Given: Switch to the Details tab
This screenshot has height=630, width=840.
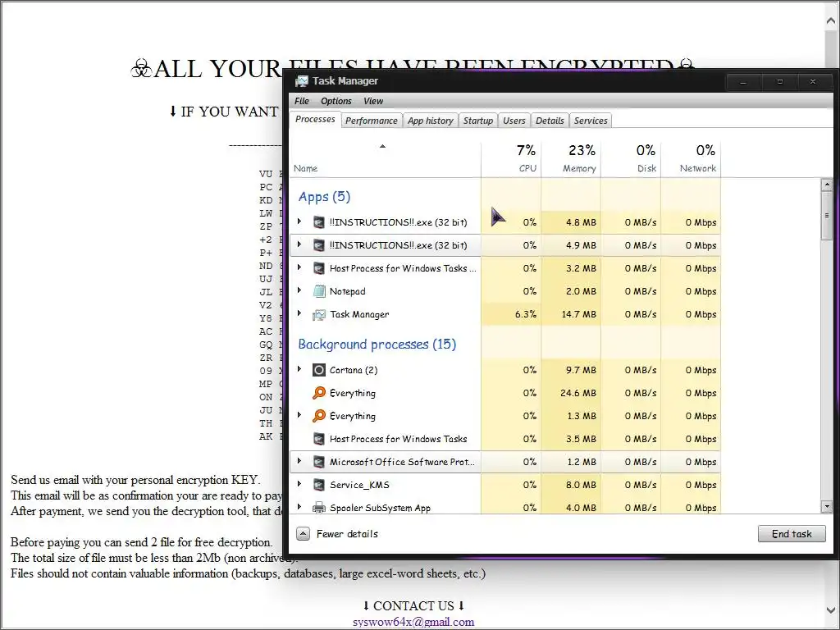Looking at the screenshot, I should coord(550,121).
